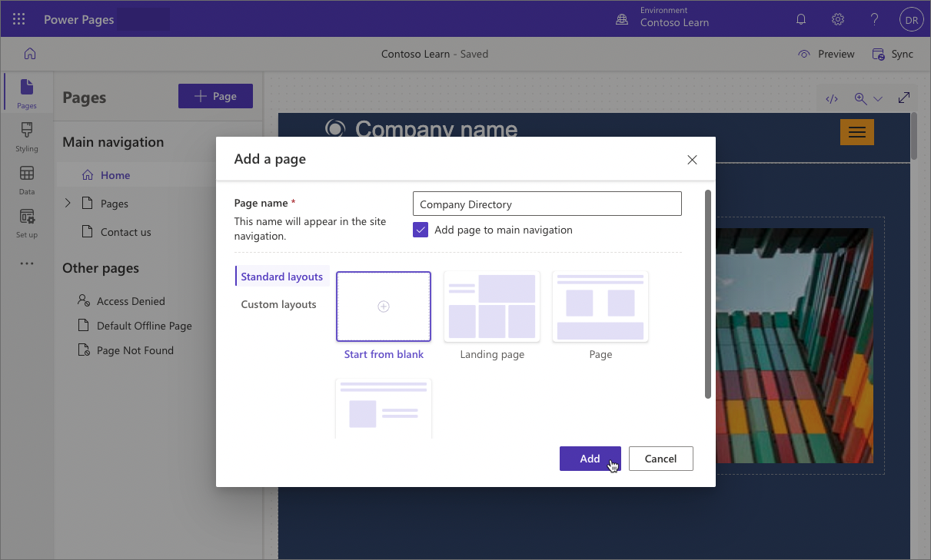
Task: Open the more options ellipsis in sidebar
Action: (x=27, y=263)
